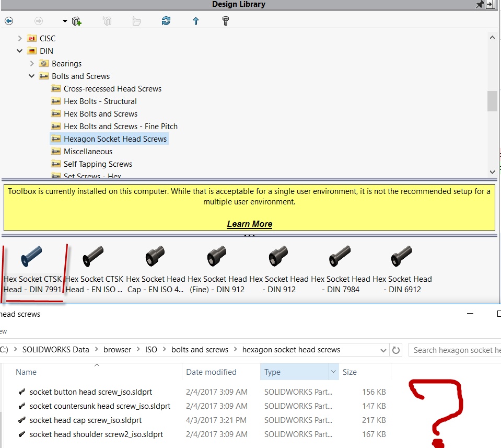Viewport: 501px width, 448px height.
Task: Collapse the DIN standard node
Action: pos(20,51)
